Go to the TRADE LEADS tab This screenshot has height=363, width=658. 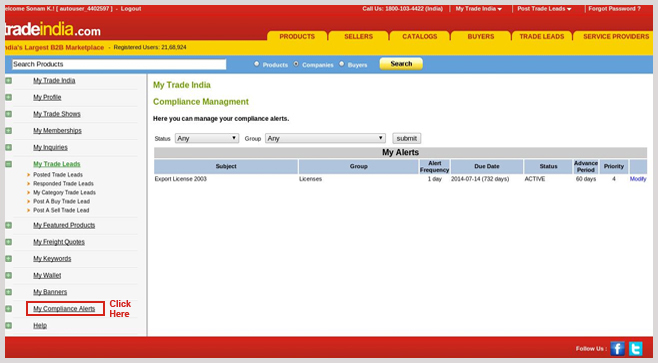(542, 37)
